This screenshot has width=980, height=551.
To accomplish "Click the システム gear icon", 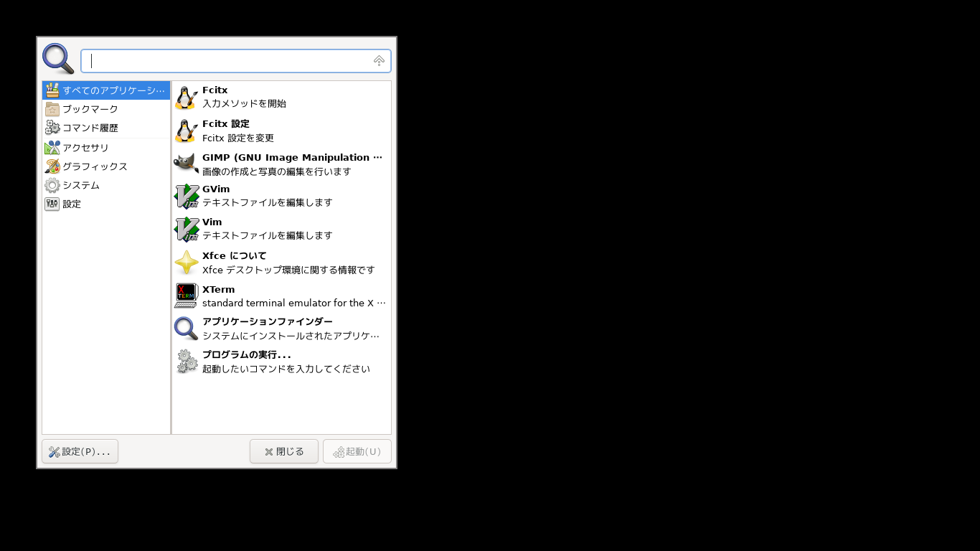I will pos(52,185).
